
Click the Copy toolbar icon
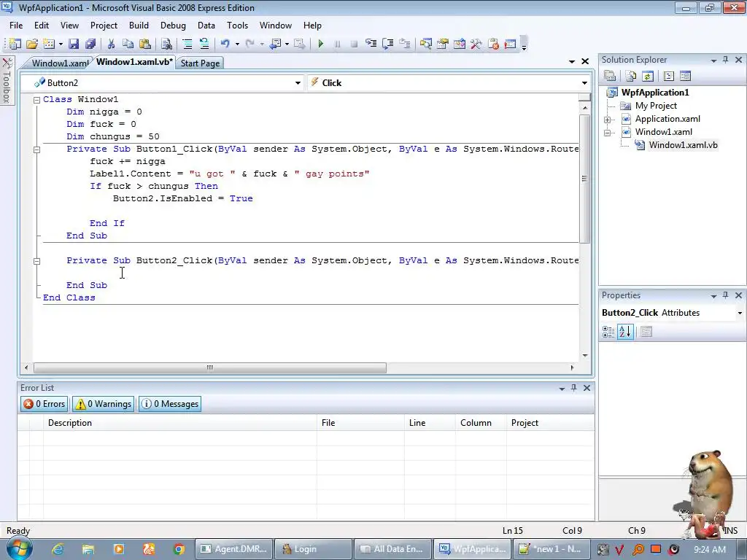[x=128, y=44]
